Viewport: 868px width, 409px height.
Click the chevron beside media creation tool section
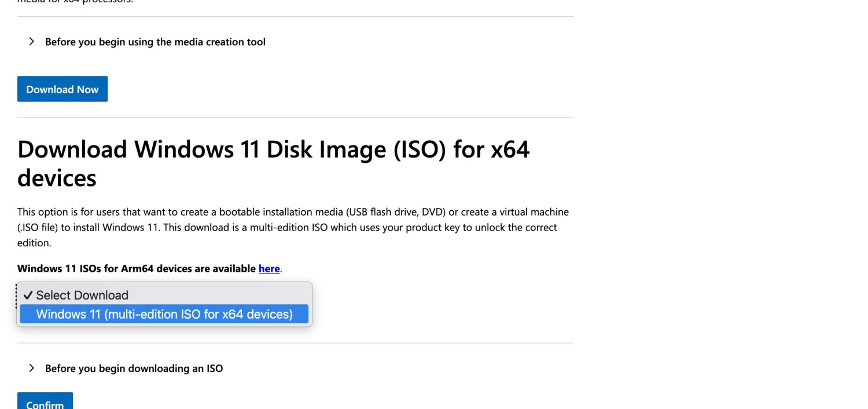[x=32, y=42]
